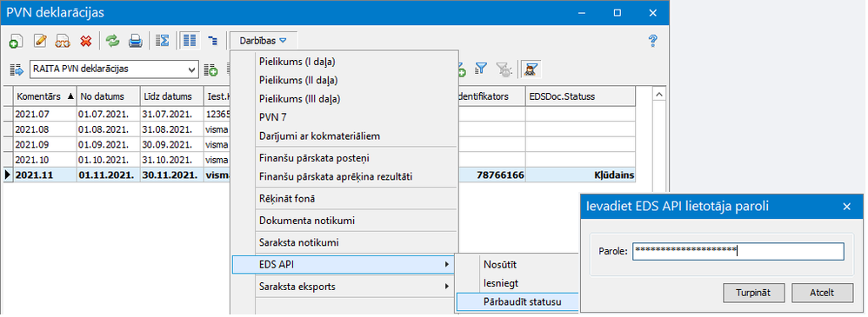Click the 31.10.2021. date cell
The image size is (868, 317).
(x=172, y=161)
